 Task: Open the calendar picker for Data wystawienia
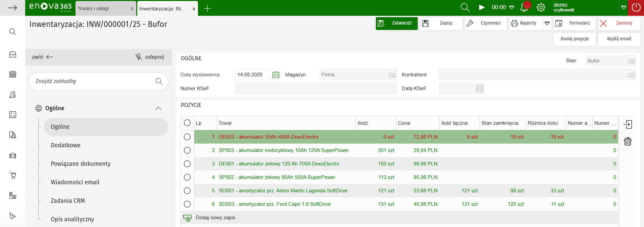tap(276, 75)
